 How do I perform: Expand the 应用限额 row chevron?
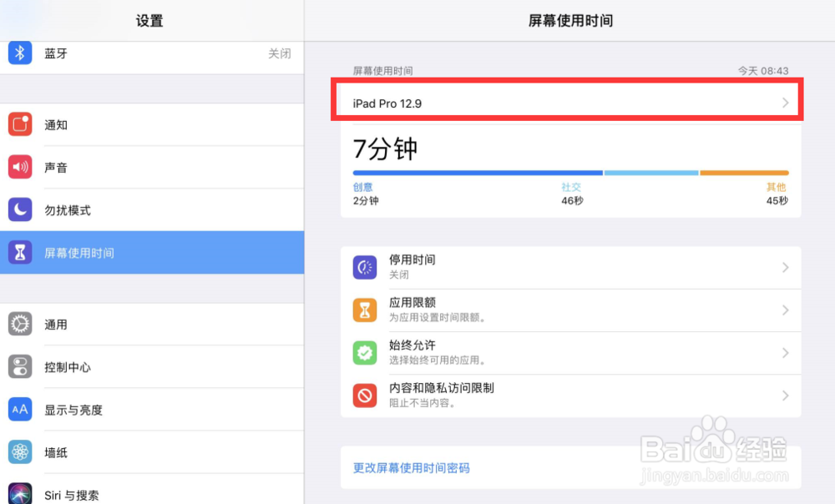pyautogui.click(x=786, y=310)
